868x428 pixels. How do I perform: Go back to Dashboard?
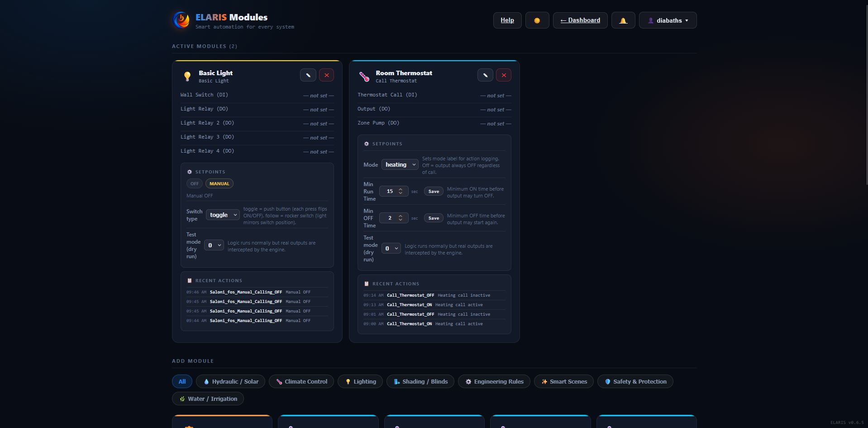(580, 20)
